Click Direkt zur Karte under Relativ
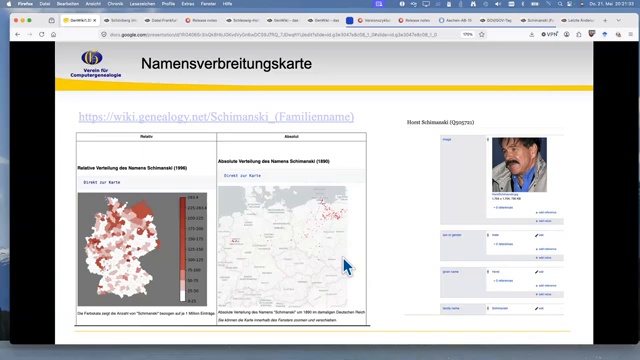640x360 pixels. (x=102, y=182)
